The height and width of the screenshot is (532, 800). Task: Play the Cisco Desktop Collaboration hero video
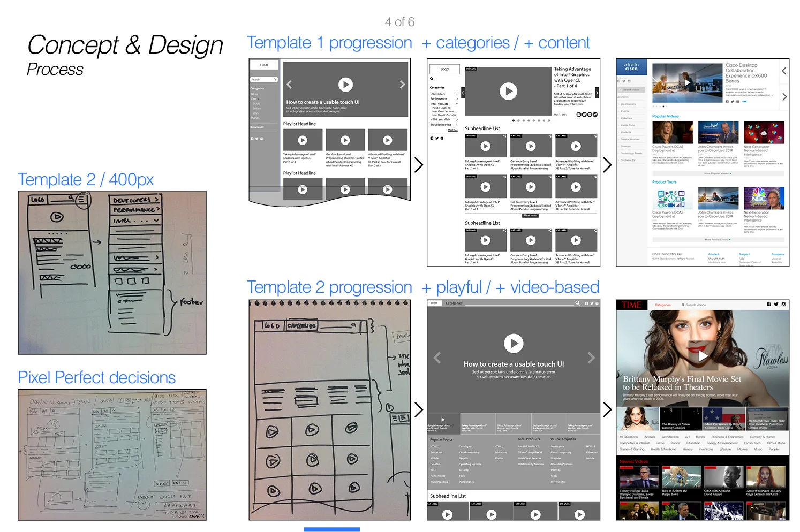coord(688,83)
